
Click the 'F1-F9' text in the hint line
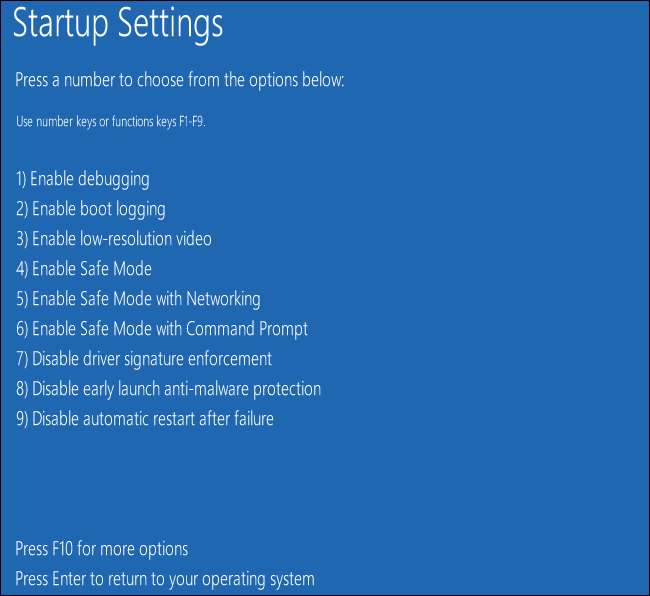point(197,122)
